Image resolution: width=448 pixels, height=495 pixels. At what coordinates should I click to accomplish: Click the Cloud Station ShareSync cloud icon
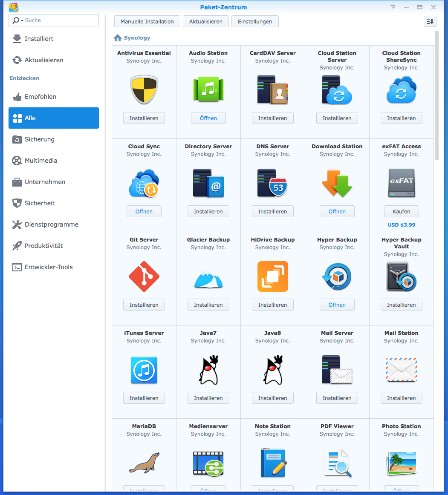401,89
